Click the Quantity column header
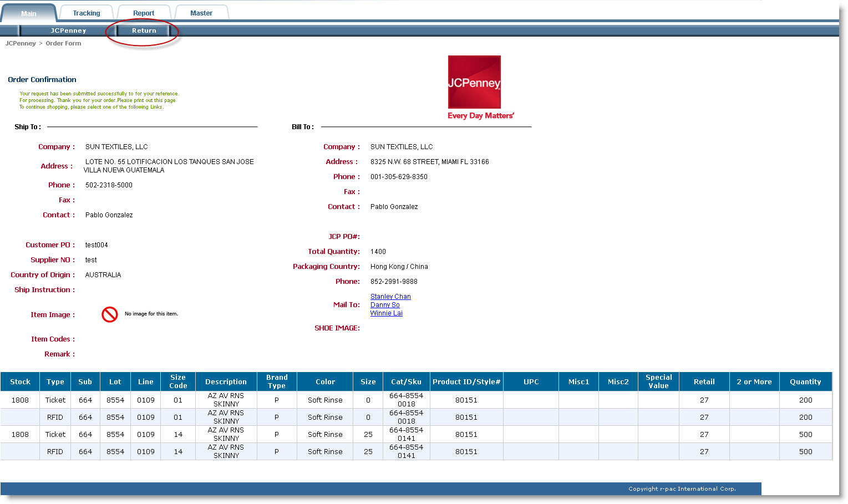Screen dimensions: 848x504 (806, 381)
